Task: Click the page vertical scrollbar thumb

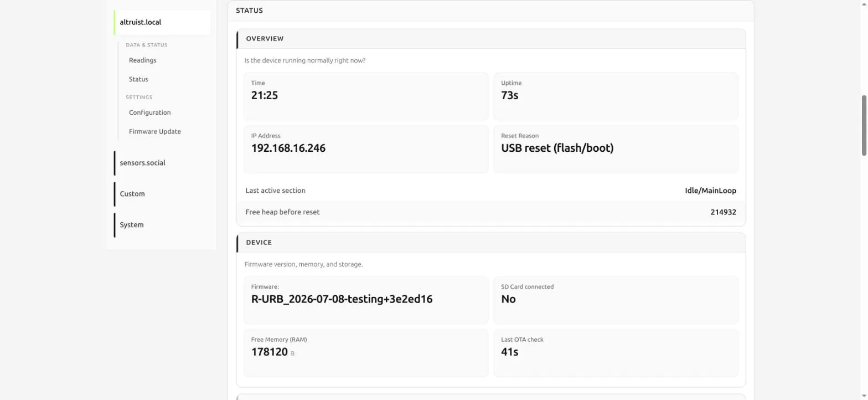Action: tap(864, 125)
